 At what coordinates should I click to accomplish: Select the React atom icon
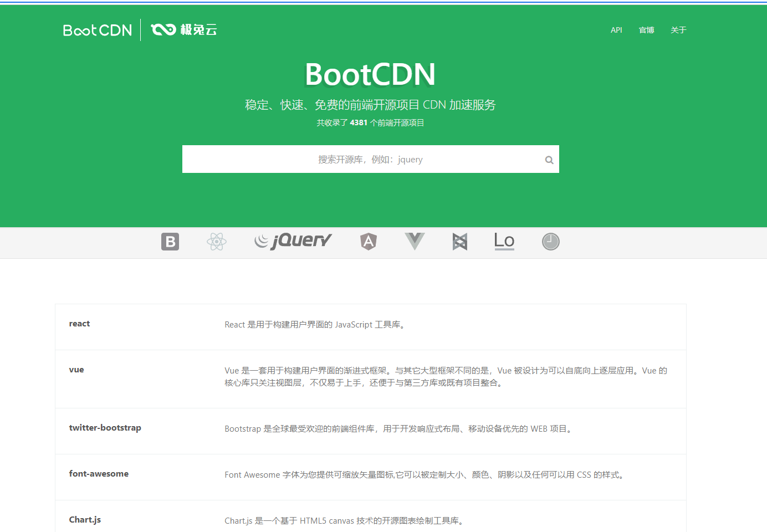tap(217, 242)
